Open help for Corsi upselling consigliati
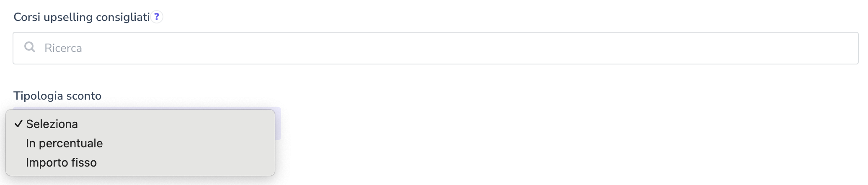This screenshot has width=868, height=185. pos(157,17)
